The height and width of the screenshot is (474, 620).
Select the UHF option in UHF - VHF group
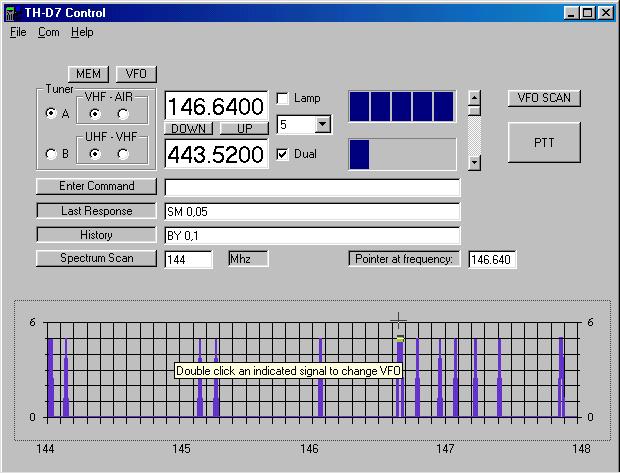95,154
